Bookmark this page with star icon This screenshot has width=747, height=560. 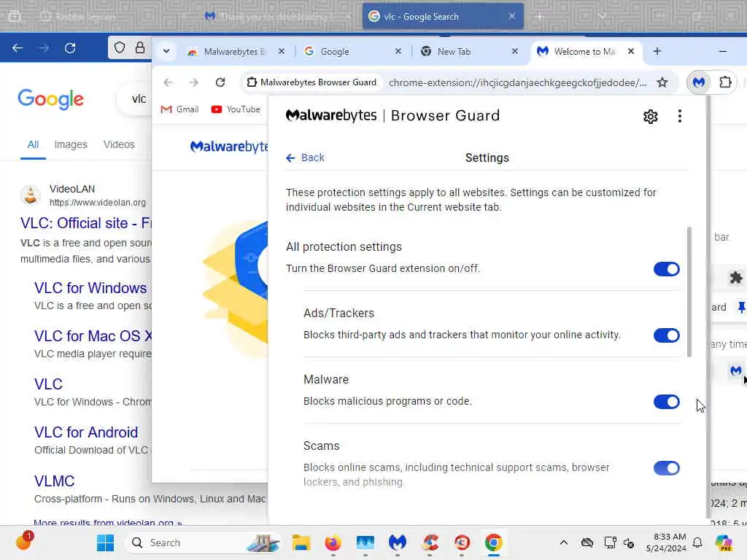click(x=662, y=82)
